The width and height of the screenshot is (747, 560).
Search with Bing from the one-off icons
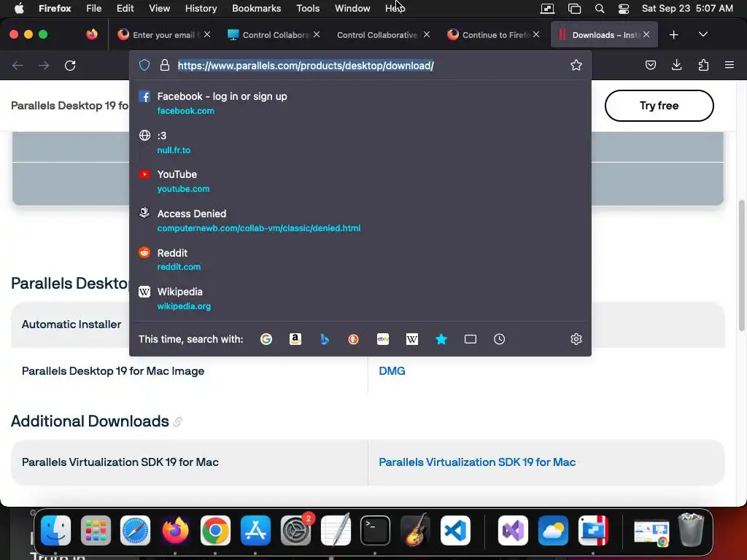[x=325, y=339]
